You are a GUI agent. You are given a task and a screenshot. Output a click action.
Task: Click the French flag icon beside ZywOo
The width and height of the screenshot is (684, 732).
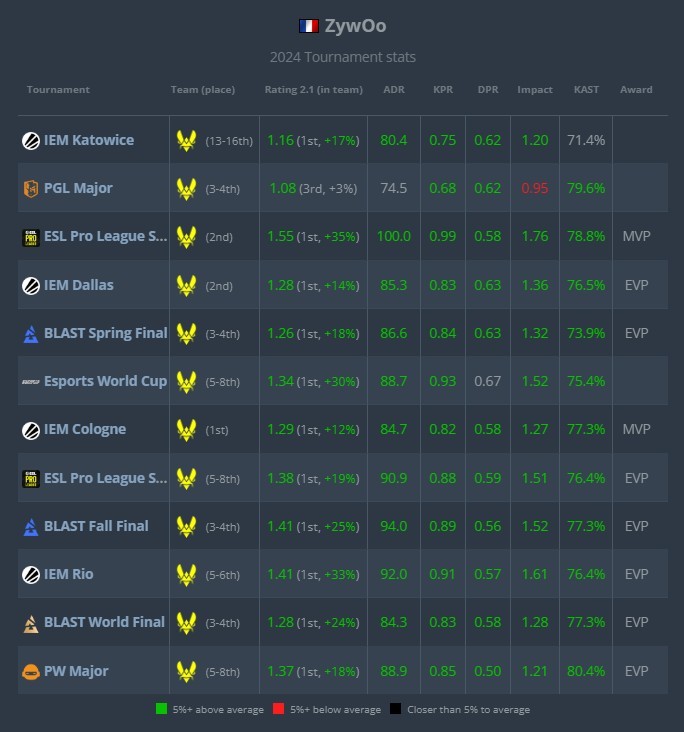coord(309,25)
